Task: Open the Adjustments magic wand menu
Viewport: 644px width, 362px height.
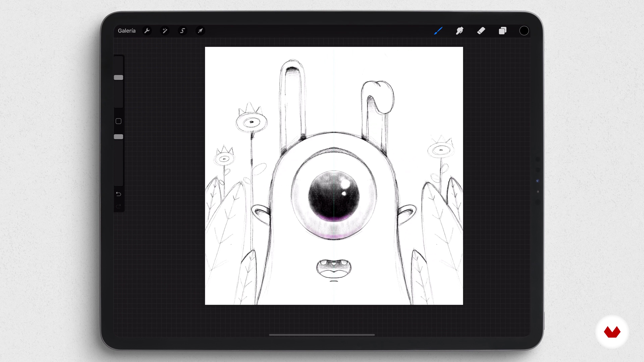Action: click(165, 31)
